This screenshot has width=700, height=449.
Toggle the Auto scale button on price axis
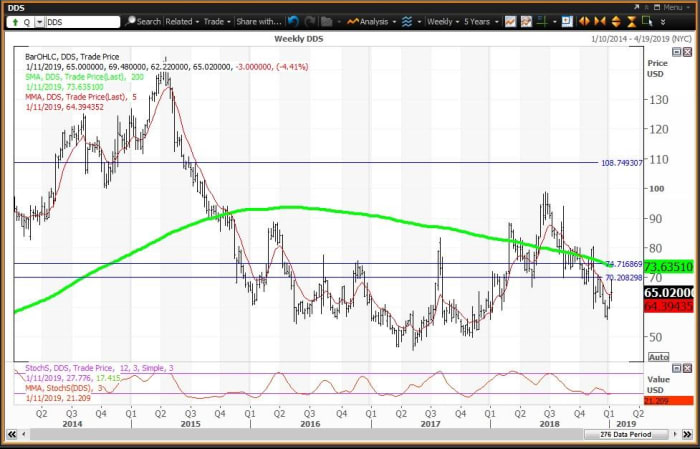pos(658,356)
